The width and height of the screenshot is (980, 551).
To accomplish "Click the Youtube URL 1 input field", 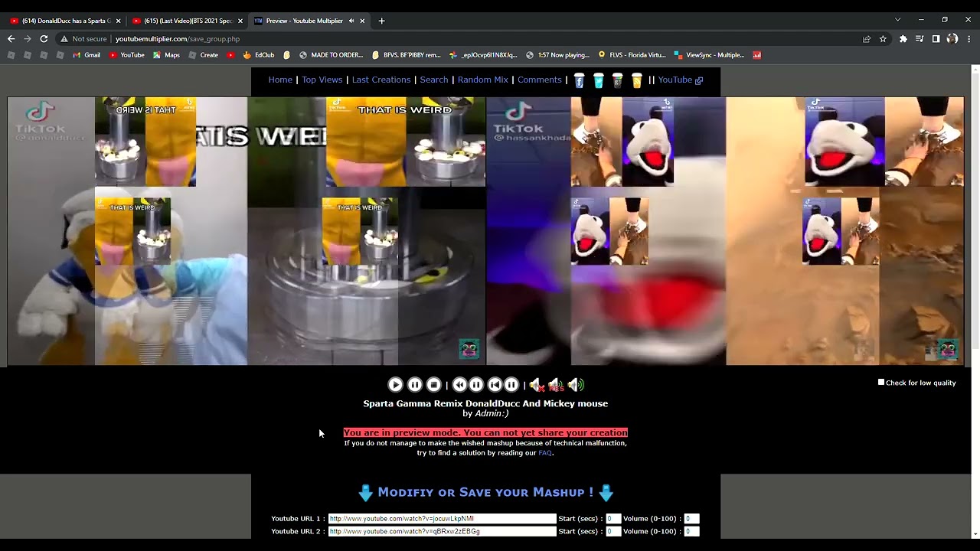I will [x=442, y=519].
